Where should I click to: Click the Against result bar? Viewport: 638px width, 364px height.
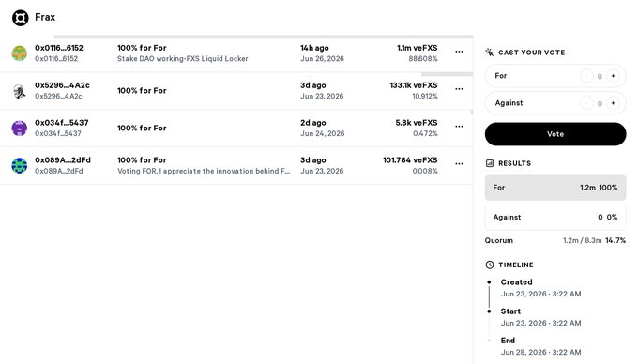pos(555,217)
